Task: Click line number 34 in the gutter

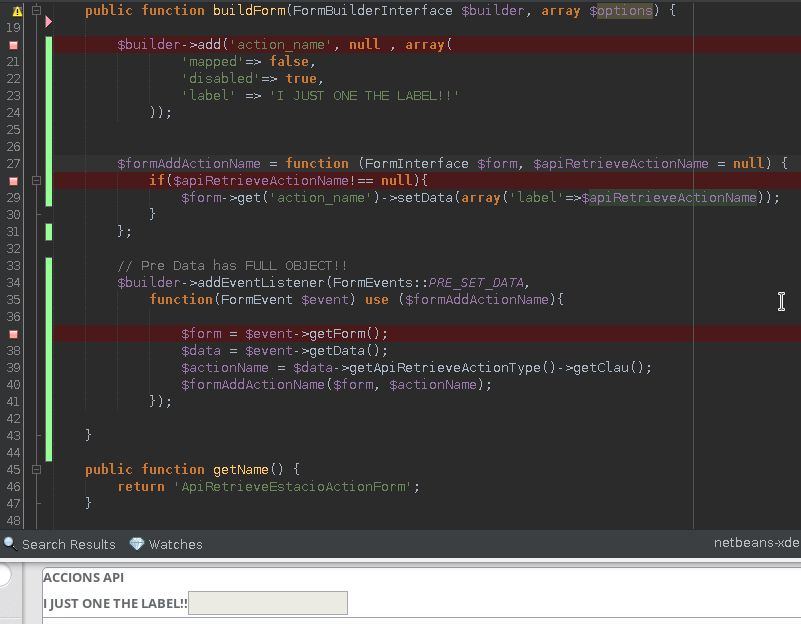Action: pos(13,283)
